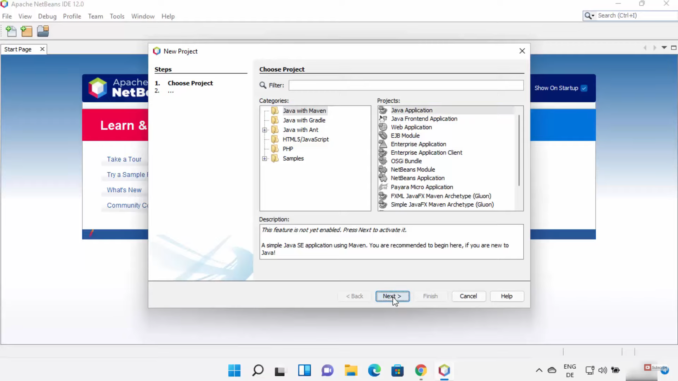The image size is (678, 381).
Task: Click the Cancel button
Action: (468, 296)
